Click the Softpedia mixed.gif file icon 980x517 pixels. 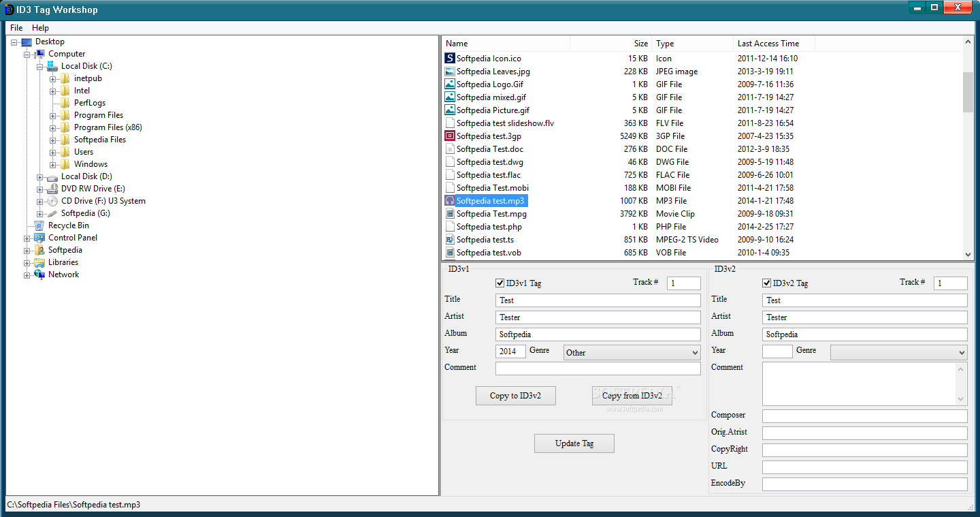[x=449, y=97]
